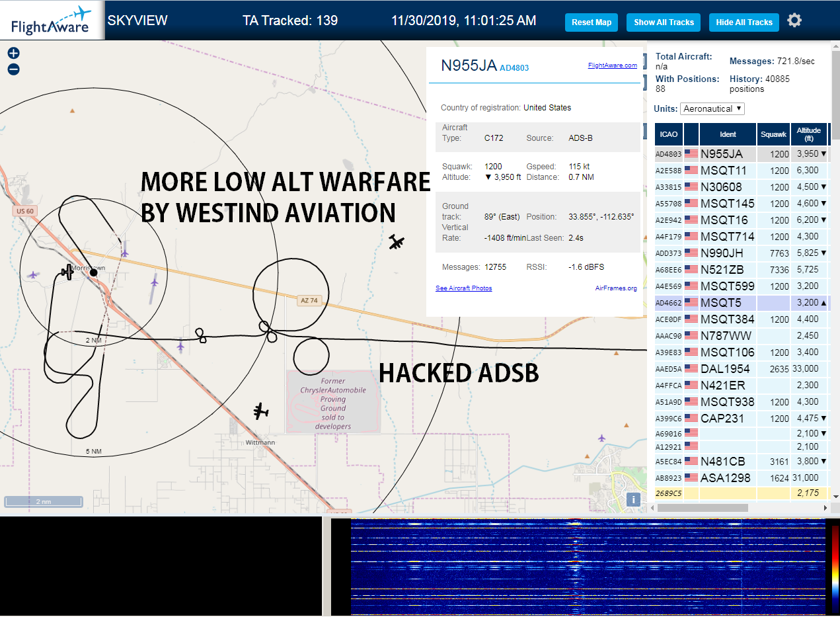The height and width of the screenshot is (617, 840).
Task: Select the N481CB aircraft row
Action: click(x=741, y=461)
